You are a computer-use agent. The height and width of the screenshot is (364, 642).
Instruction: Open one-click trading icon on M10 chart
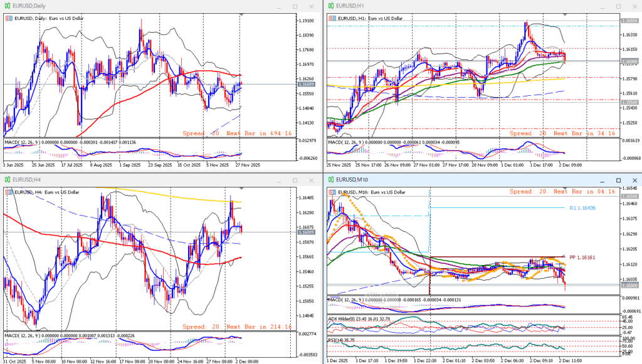332,192
